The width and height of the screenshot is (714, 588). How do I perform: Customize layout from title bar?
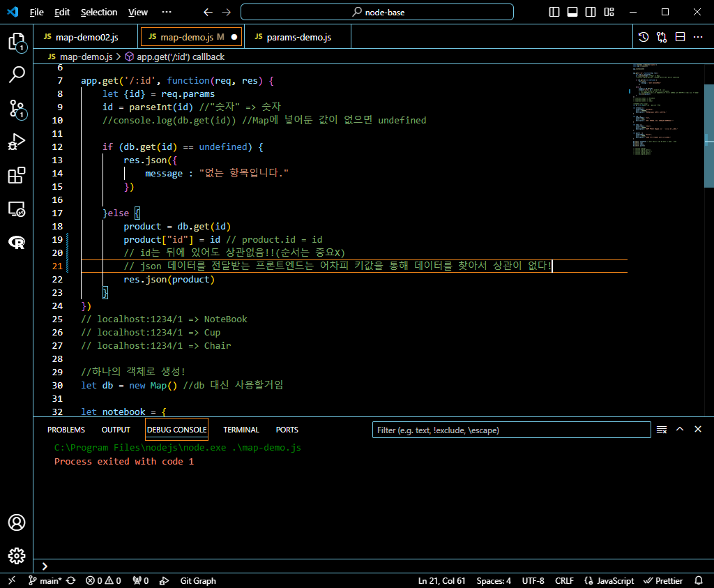pyautogui.click(x=609, y=13)
